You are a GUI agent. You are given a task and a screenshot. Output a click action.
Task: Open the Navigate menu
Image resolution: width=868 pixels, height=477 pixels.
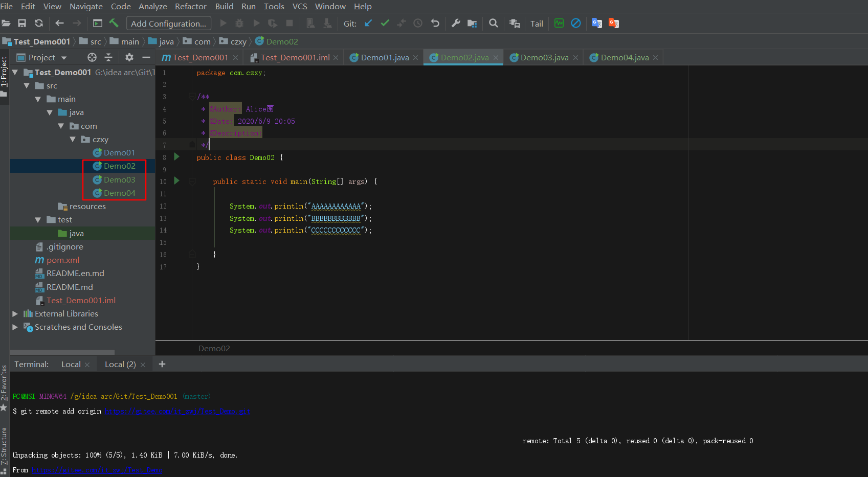coord(86,6)
